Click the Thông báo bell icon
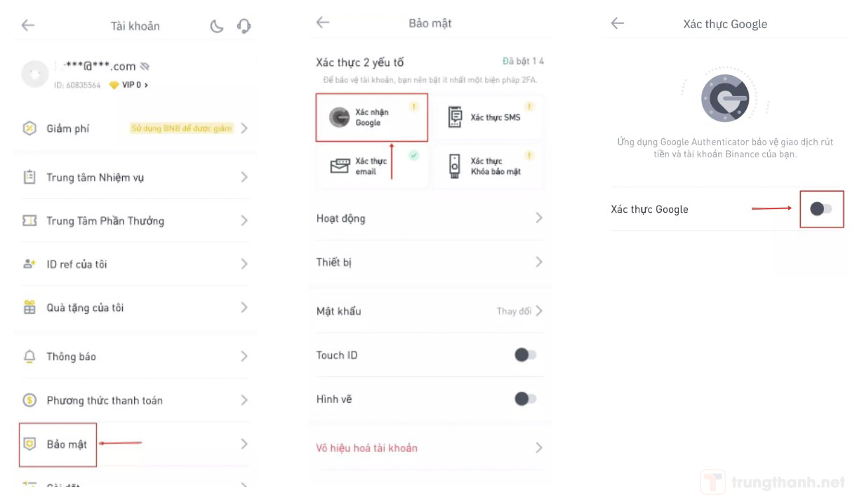 click(29, 357)
